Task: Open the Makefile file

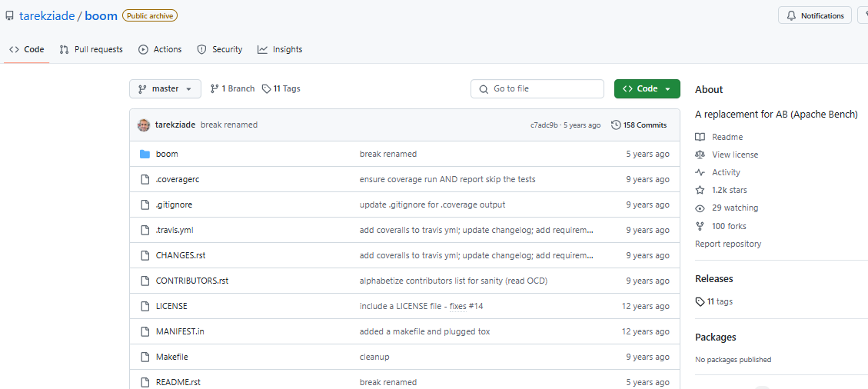Action: (171, 357)
